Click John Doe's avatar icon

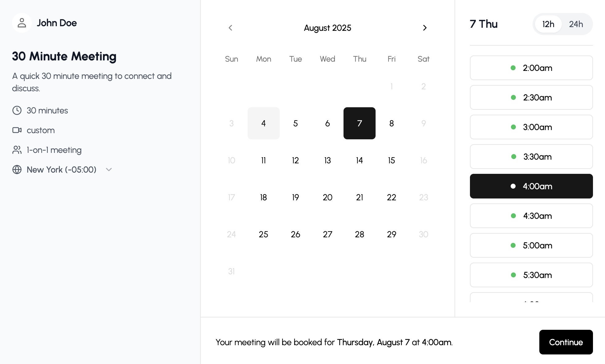pyautogui.click(x=22, y=23)
